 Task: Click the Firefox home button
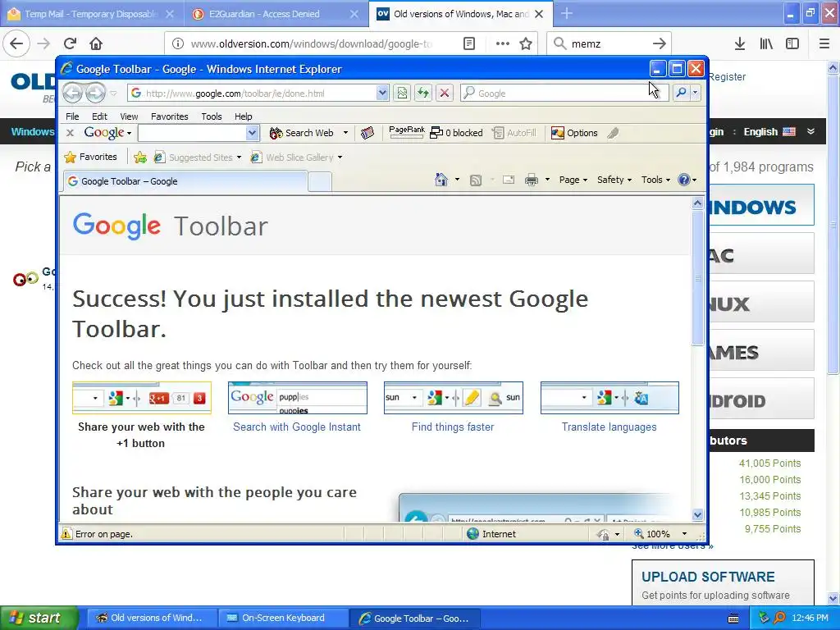(x=96, y=43)
